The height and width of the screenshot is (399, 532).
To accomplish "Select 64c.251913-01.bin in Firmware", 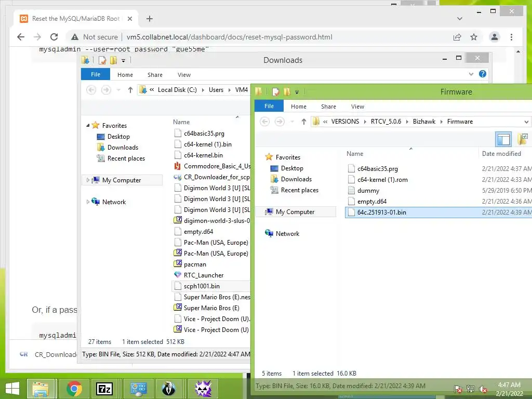I will (x=438, y=212).
